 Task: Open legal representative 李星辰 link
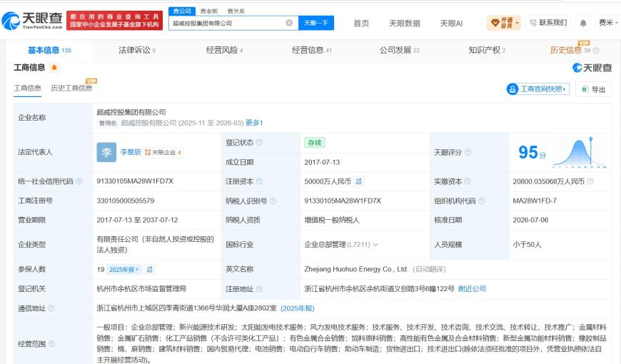(131, 152)
